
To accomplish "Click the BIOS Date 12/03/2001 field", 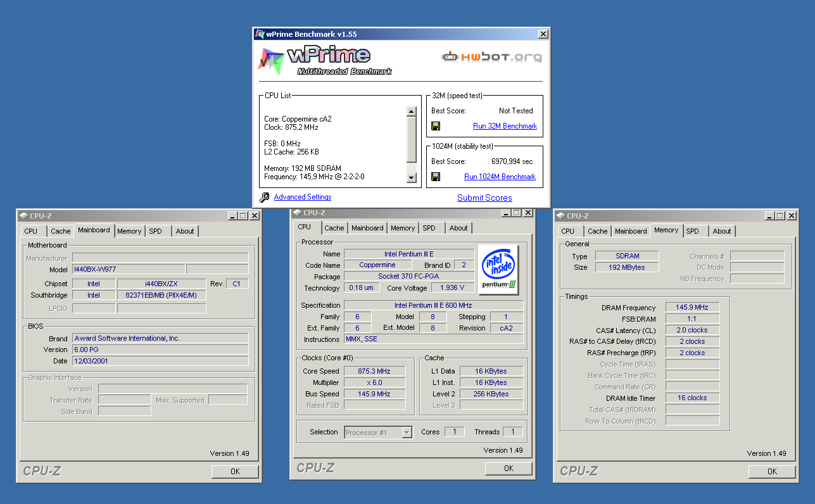I will tap(160, 362).
